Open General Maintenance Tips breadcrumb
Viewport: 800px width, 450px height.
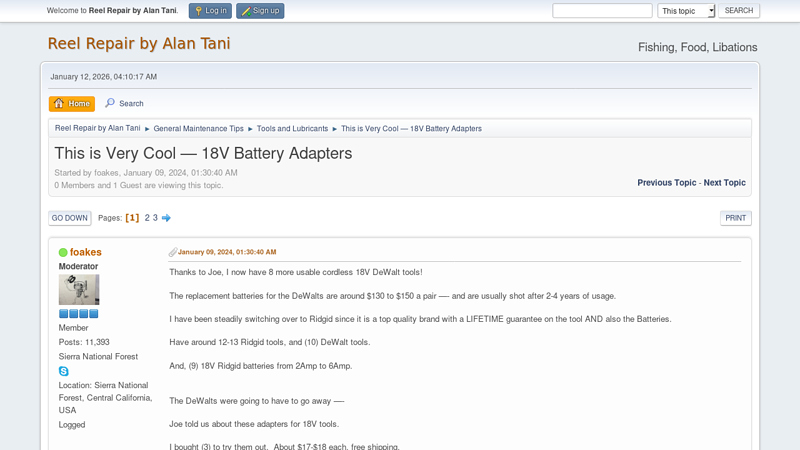click(198, 129)
